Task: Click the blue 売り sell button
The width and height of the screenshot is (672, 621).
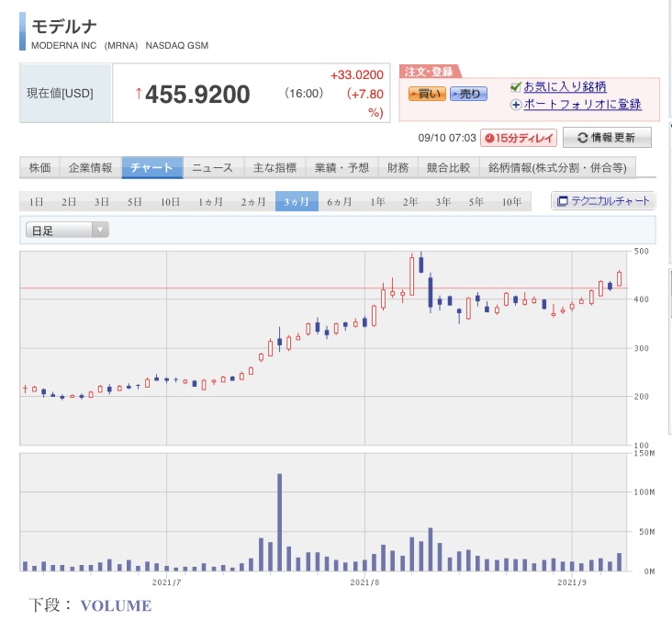Action: [x=468, y=94]
